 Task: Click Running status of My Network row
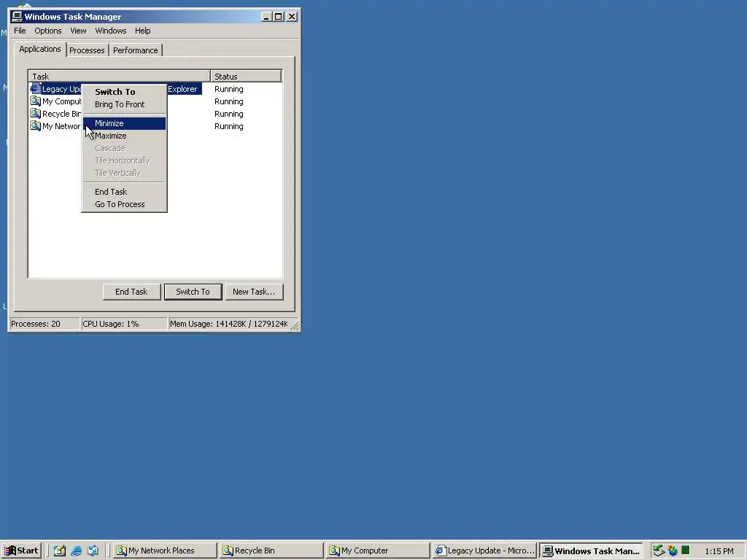(x=228, y=126)
